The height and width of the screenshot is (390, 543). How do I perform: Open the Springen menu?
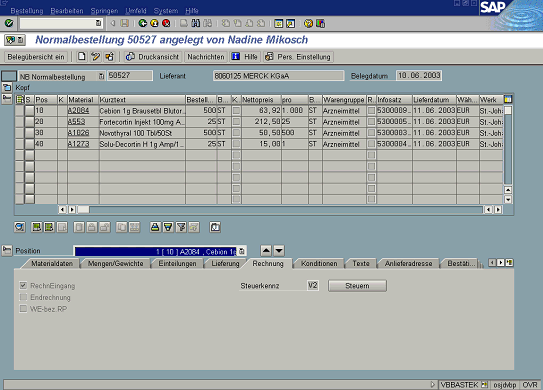click(x=104, y=11)
